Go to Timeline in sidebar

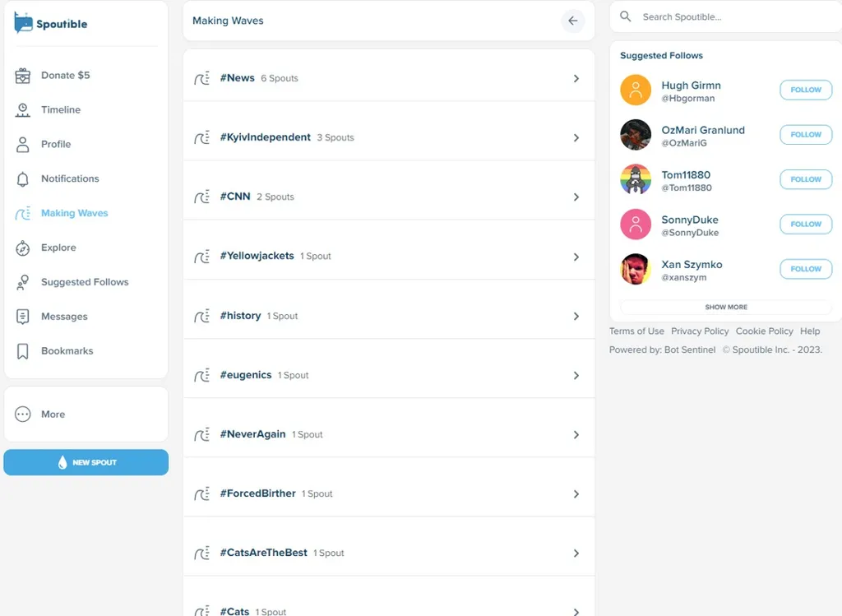[61, 109]
